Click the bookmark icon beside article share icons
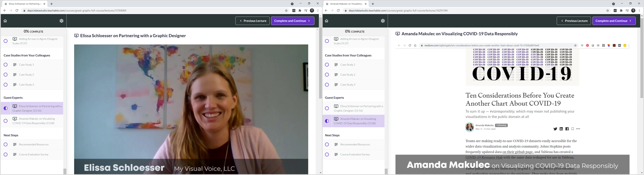The width and height of the screenshot is (644, 175). click(572, 129)
